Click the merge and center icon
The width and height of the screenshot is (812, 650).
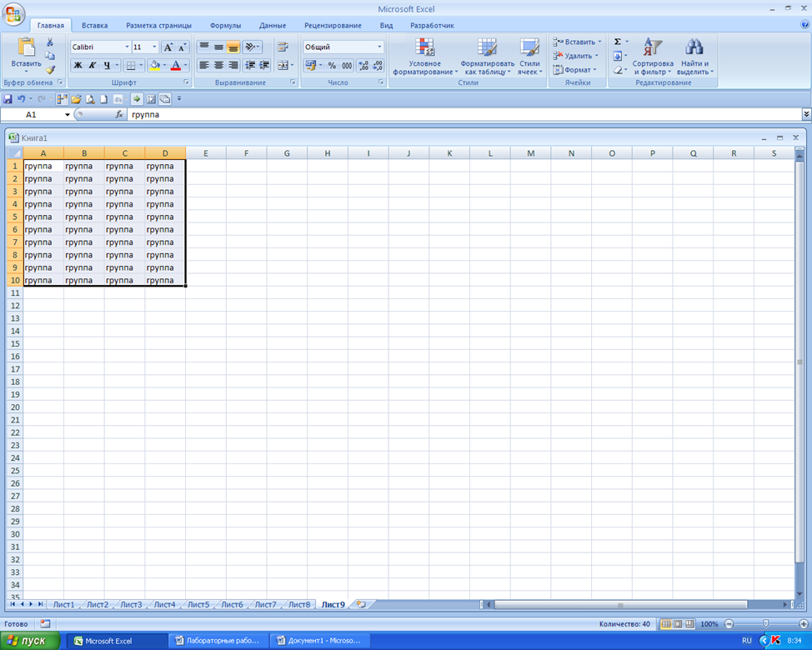coord(283,65)
